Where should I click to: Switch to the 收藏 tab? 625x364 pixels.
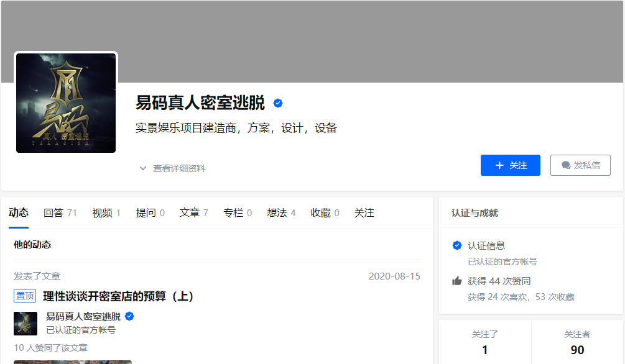pos(325,213)
